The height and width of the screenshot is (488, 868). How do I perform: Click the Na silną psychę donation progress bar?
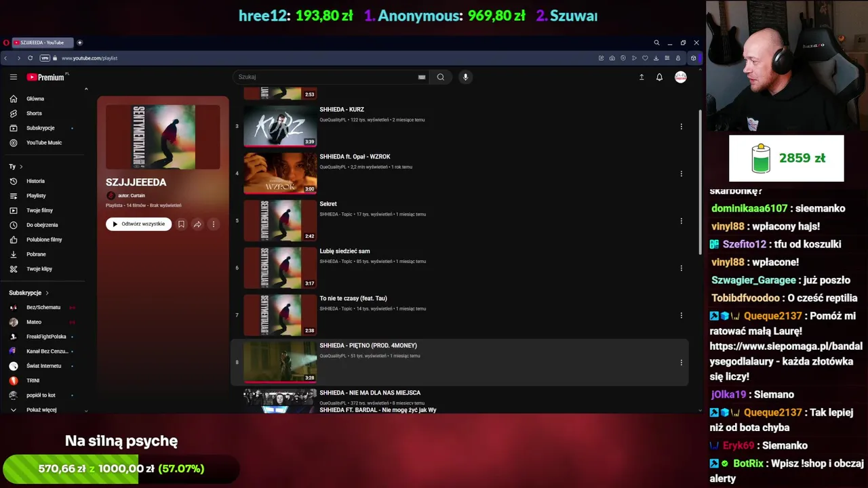tap(121, 469)
